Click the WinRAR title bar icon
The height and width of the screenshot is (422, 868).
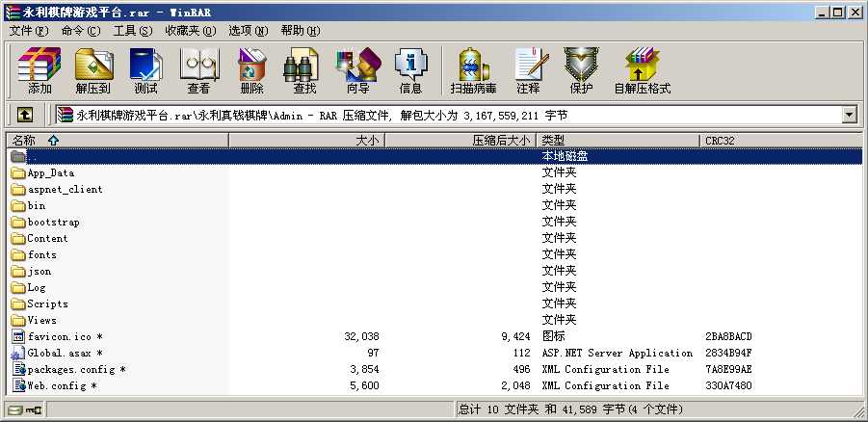(x=13, y=13)
